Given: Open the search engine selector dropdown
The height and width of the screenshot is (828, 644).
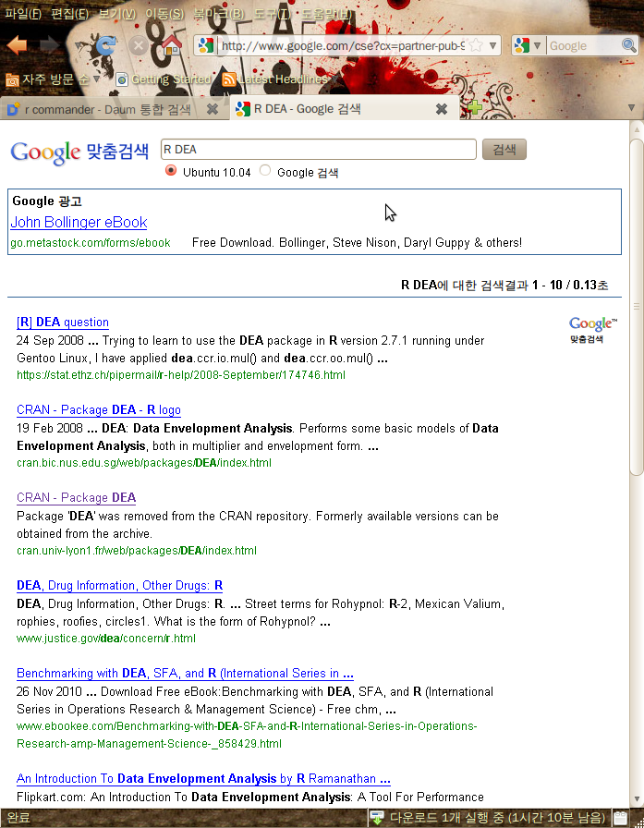Looking at the screenshot, I should click(x=537, y=45).
